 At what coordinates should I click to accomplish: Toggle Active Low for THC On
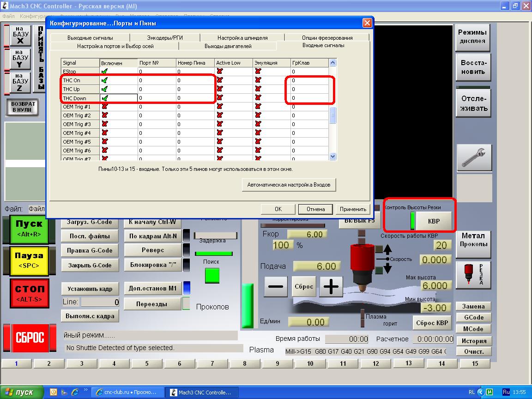(x=220, y=80)
